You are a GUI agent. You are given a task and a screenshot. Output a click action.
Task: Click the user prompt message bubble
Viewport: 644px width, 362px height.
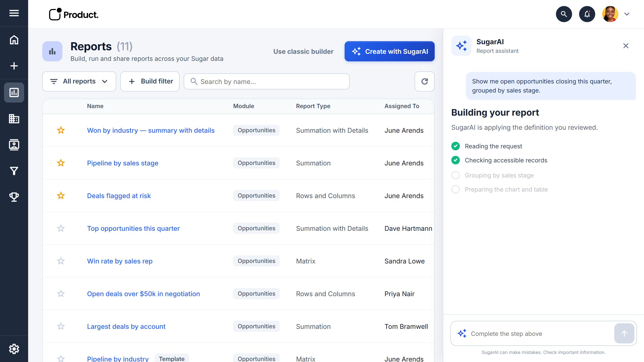click(x=551, y=86)
